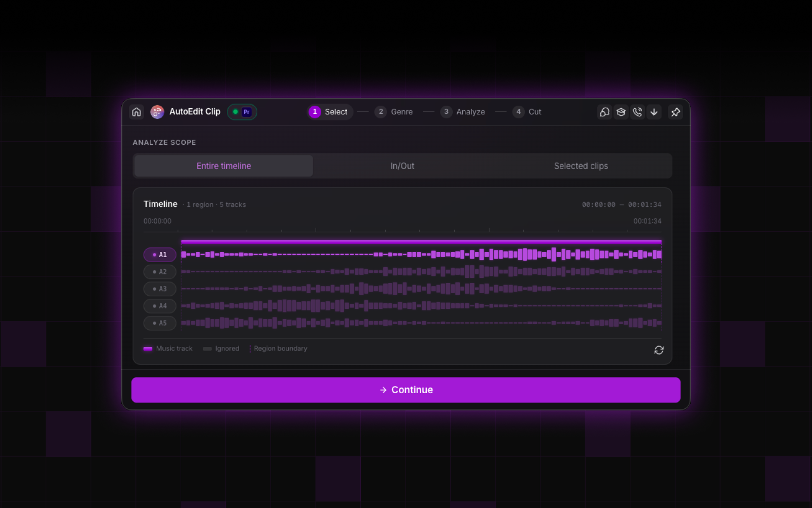Viewport: 812px width, 508px height.
Task: Choose the Selected clips scope
Action: click(x=581, y=166)
